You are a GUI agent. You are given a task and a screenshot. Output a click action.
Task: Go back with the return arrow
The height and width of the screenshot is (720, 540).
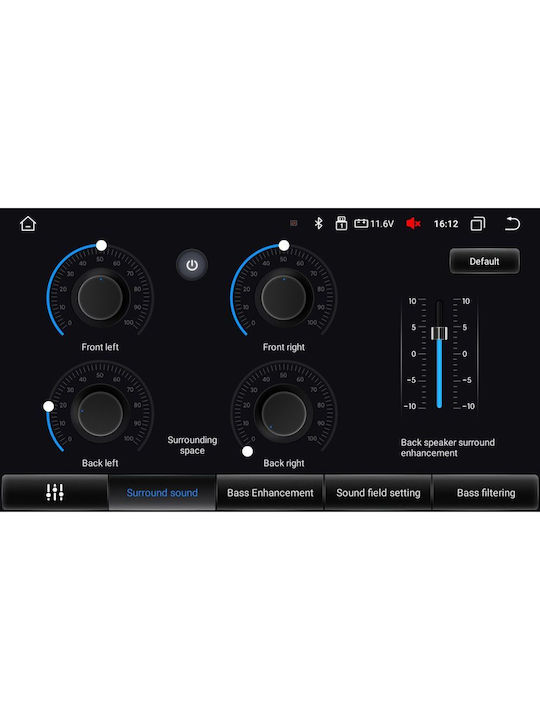pos(512,224)
